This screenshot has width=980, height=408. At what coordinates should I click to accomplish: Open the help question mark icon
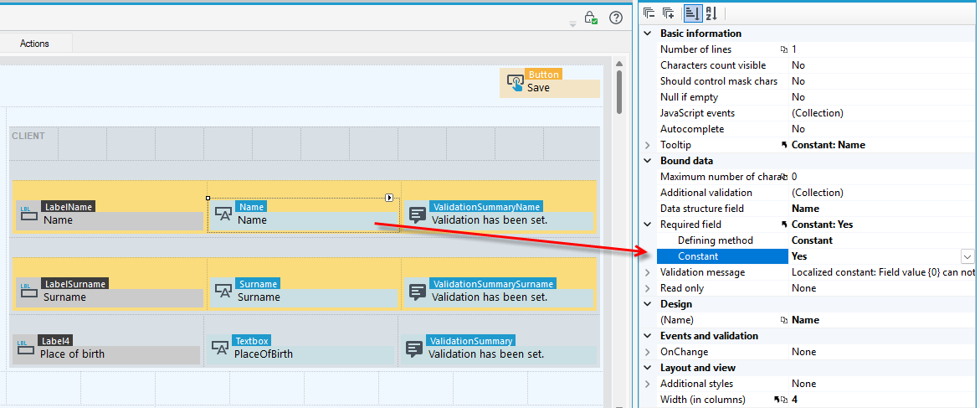(x=616, y=18)
